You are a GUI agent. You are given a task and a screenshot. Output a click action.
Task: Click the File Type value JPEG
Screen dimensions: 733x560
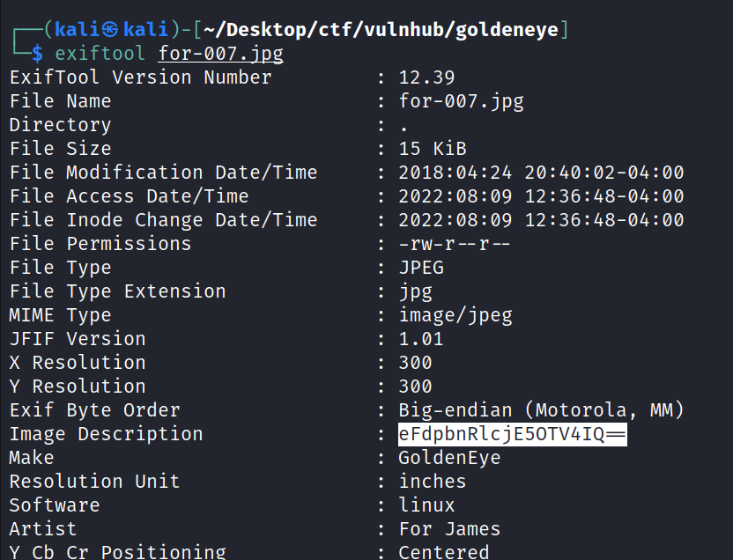tap(420, 268)
